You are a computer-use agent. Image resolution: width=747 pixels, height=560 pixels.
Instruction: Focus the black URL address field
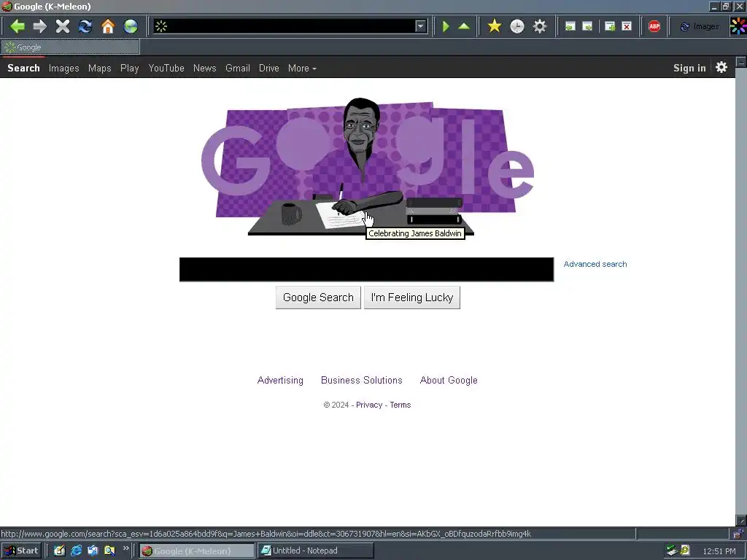tap(290, 26)
